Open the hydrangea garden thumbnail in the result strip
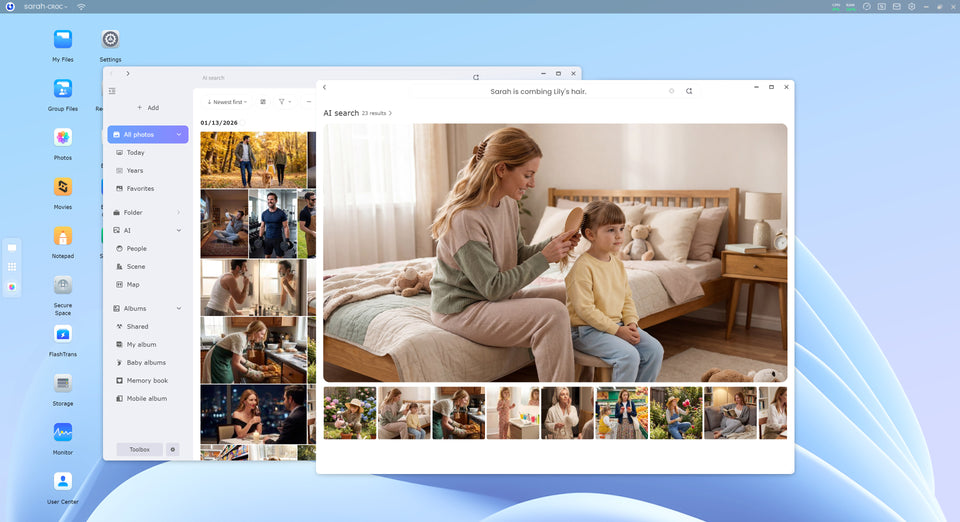The width and height of the screenshot is (960, 522). (350, 413)
